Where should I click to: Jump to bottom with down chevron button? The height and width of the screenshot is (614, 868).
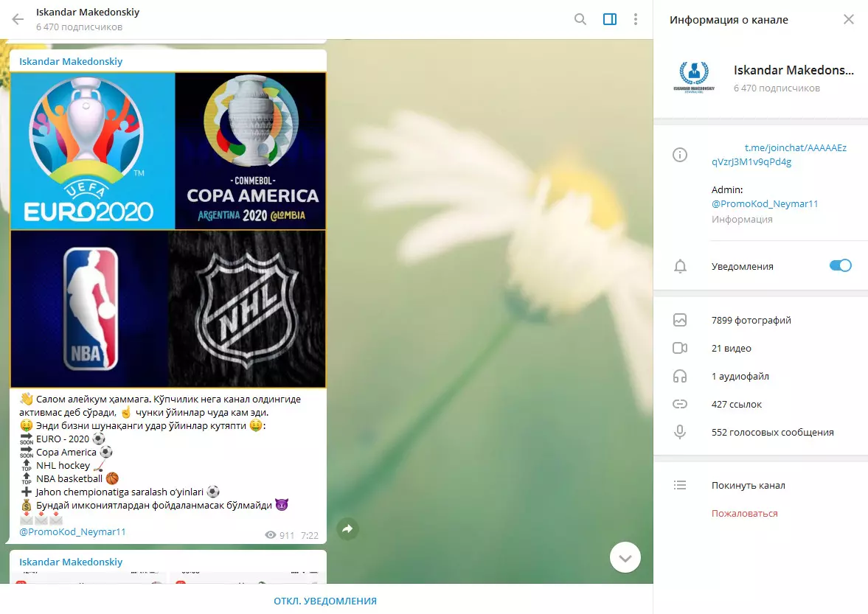[x=625, y=557]
